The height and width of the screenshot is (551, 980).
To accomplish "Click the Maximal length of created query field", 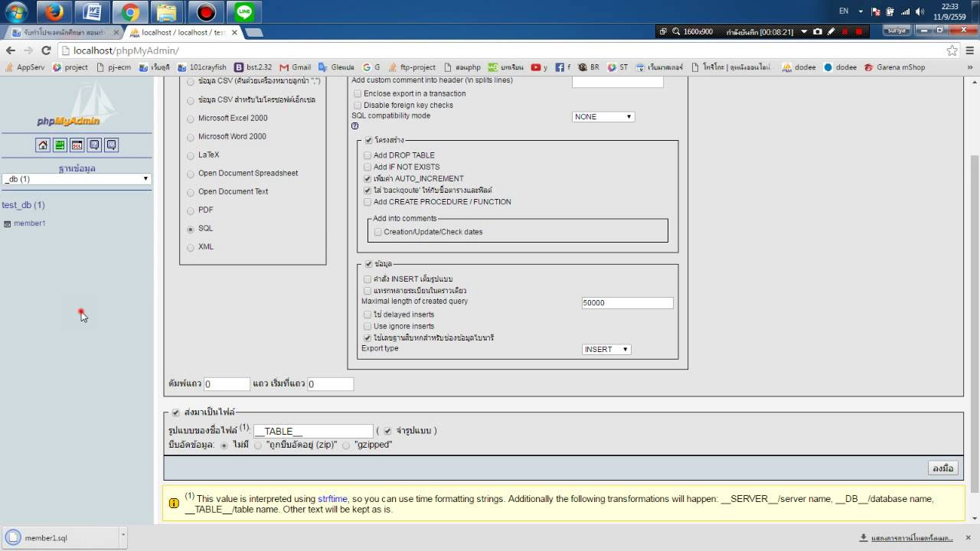I will click(627, 303).
